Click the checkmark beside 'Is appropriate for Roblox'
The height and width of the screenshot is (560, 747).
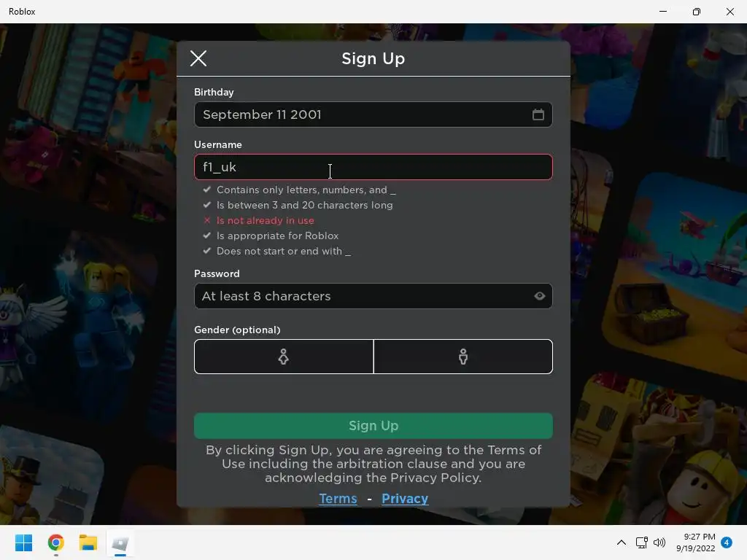[206, 236]
